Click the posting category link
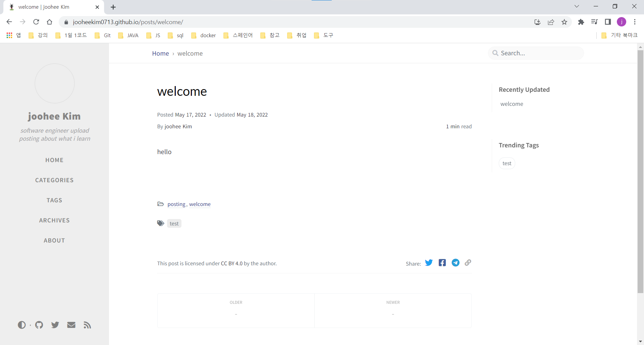 176,204
